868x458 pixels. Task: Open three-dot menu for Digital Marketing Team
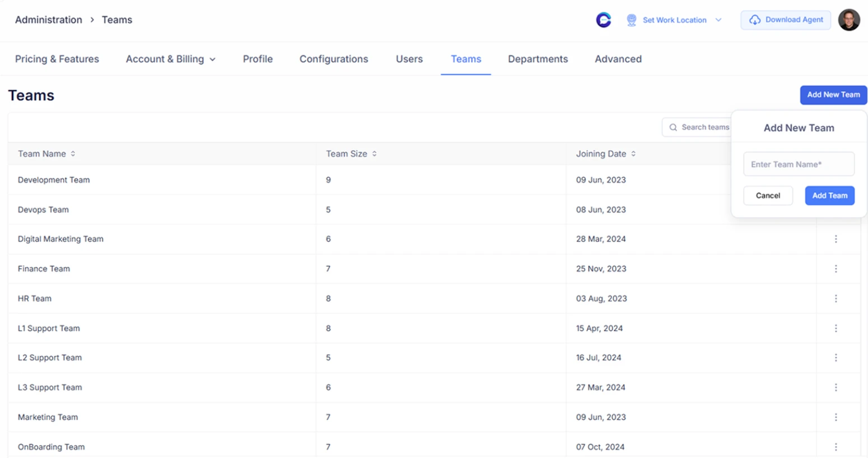pyautogui.click(x=836, y=239)
